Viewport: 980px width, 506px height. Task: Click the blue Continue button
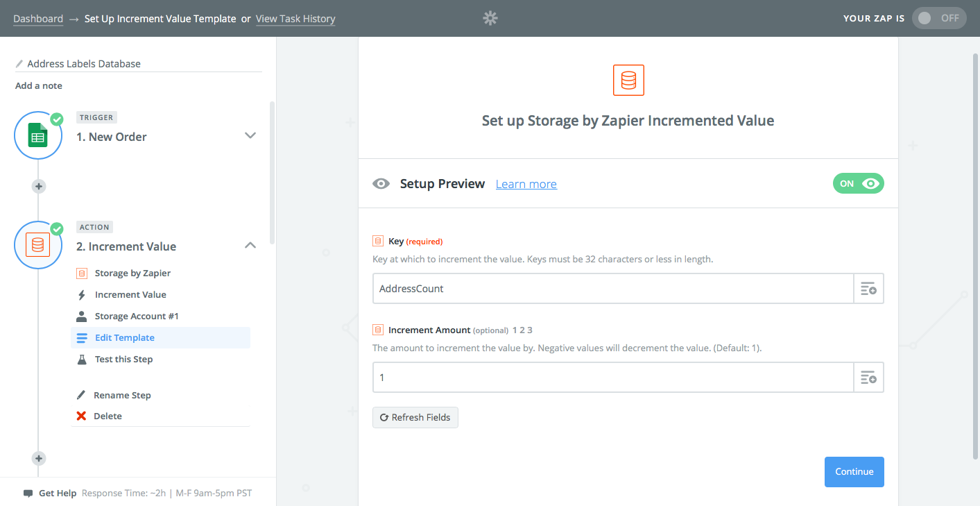tap(854, 472)
